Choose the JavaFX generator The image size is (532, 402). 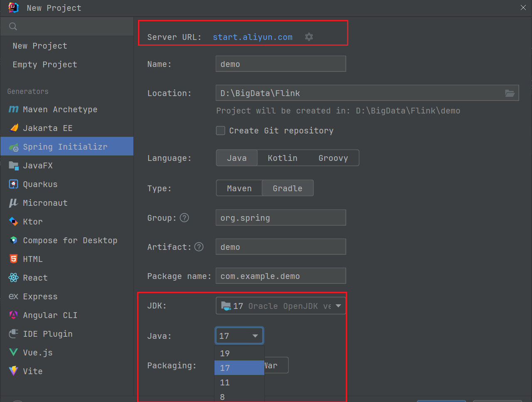(67, 165)
